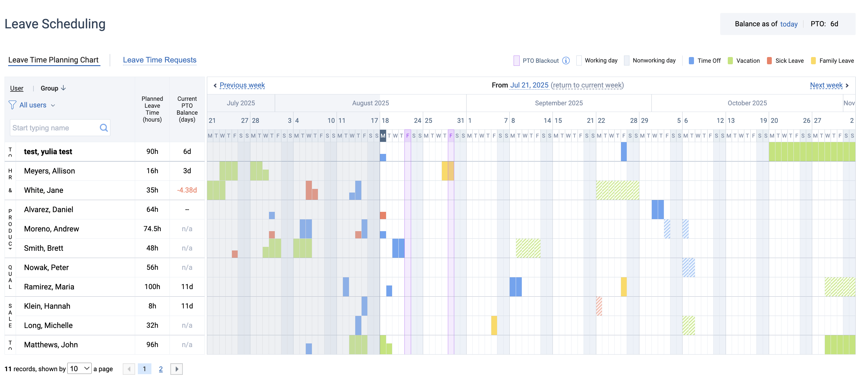
Task: Click the PTO Blackout info icon
Action: click(566, 61)
